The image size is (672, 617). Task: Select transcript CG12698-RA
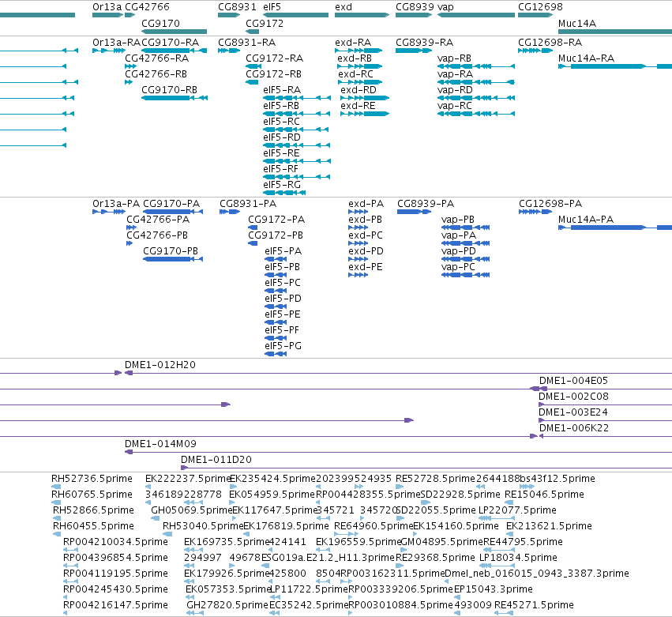[x=535, y=51]
